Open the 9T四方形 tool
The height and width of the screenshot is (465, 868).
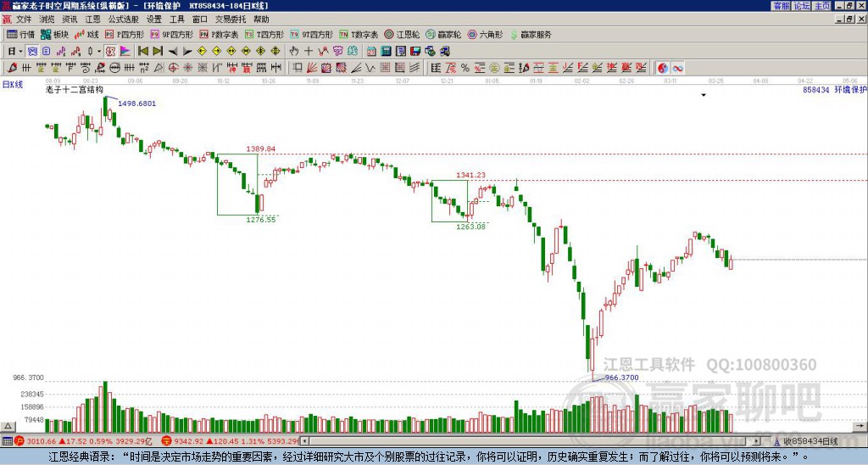(x=311, y=34)
